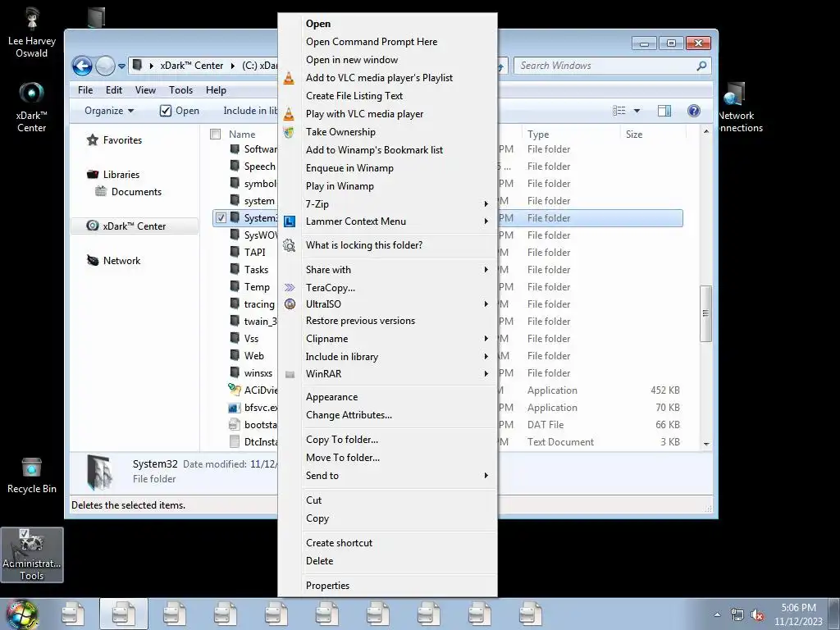This screenshot has height=630, width=840.
Task: Click the magnifier gear icon for locking folder
Action: pos(290,245)
